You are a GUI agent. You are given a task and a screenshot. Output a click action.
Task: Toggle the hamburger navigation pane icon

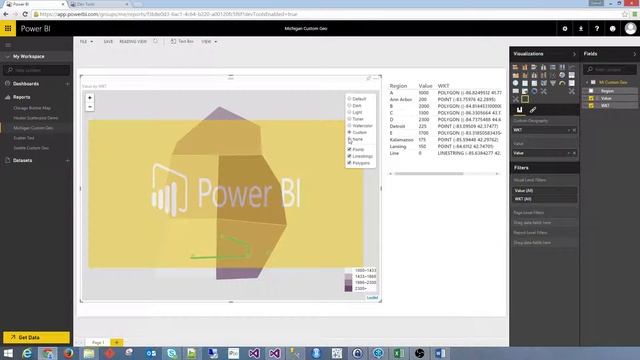pyautogui.click(x=8, y=45)
